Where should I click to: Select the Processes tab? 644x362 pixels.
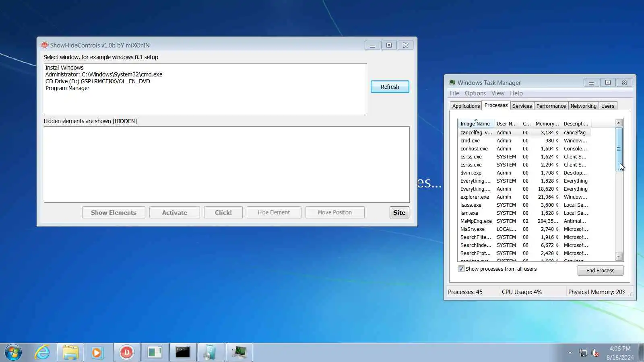(x=496, y=105)
